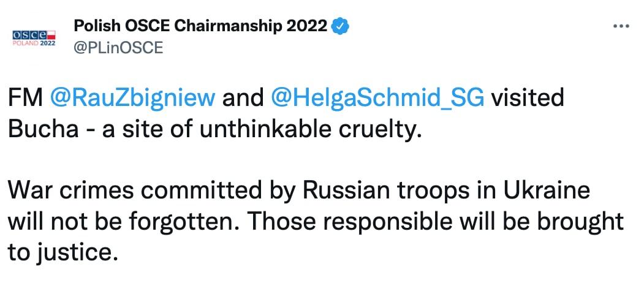Click the blue verified checkmark badge
Screen dimensions: 644x283
click(341, 26)
